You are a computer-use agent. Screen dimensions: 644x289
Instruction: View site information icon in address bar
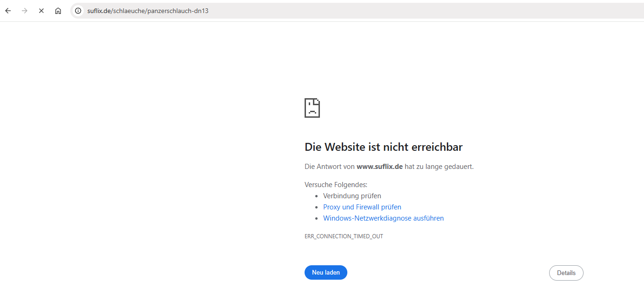pyautogui.click(x=78, y=11)
